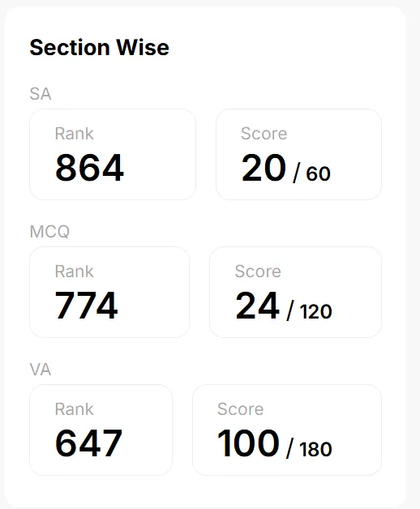Click the SA score value 20

coord(264,168)
